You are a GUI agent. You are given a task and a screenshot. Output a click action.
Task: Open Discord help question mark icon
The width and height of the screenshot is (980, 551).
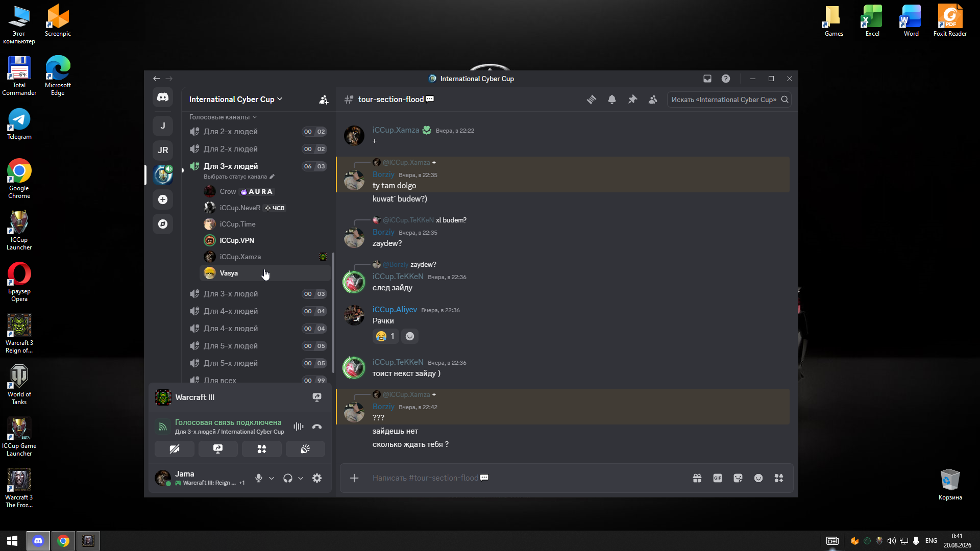pyautogui.click(x=726, y=79)
